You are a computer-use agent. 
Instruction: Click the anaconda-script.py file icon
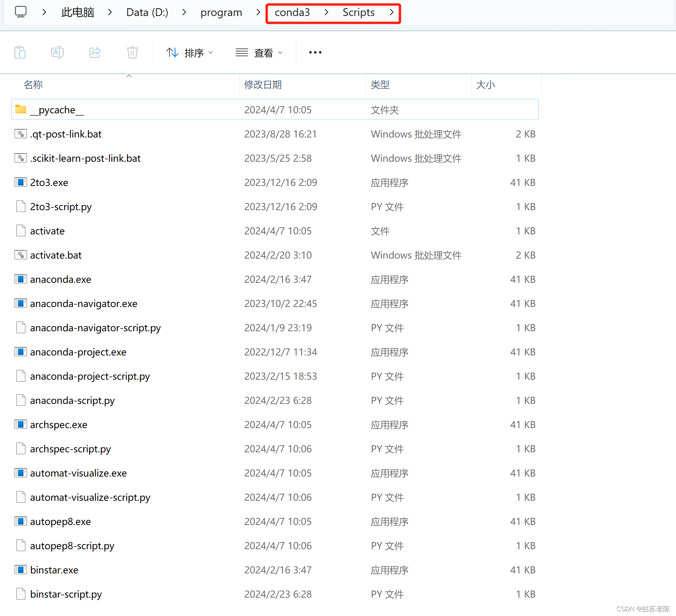point(21,400)
